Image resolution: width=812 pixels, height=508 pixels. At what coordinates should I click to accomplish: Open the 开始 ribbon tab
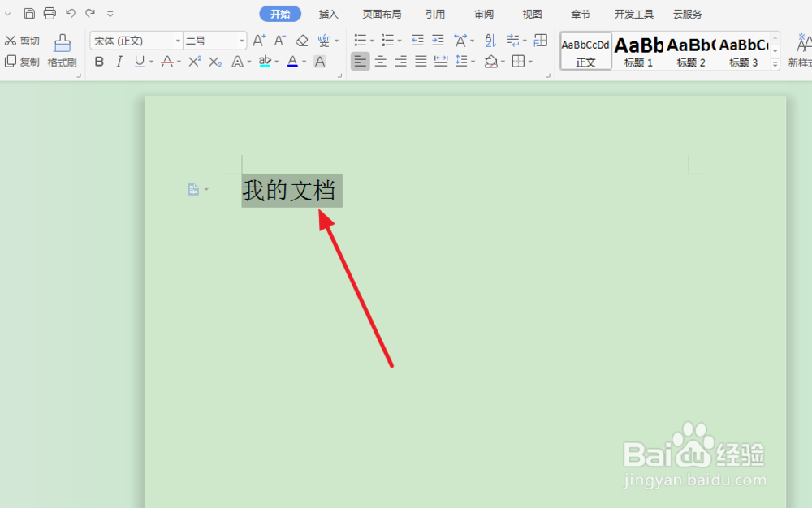(x=280, y=14)
